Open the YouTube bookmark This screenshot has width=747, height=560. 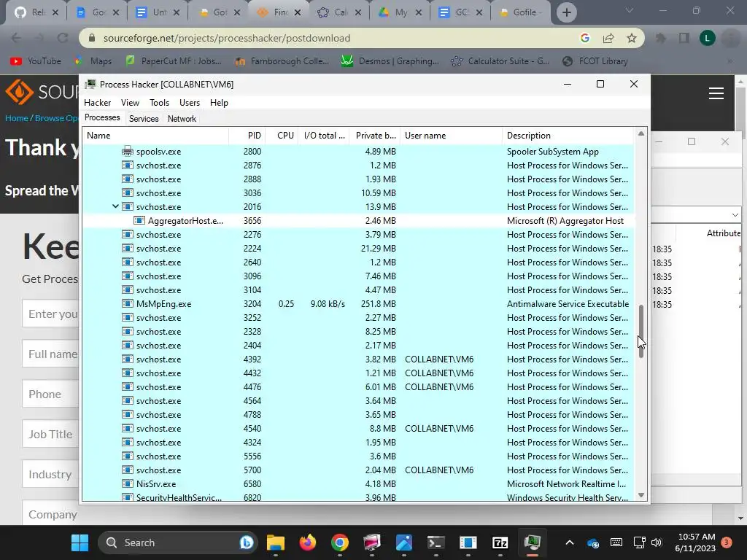(x=36, y=61)
